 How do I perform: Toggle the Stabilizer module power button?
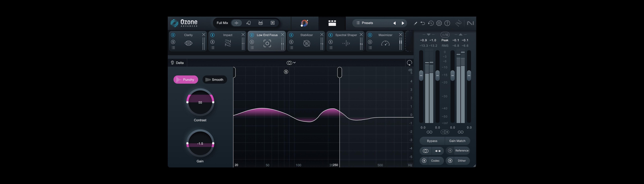point(291,35)
